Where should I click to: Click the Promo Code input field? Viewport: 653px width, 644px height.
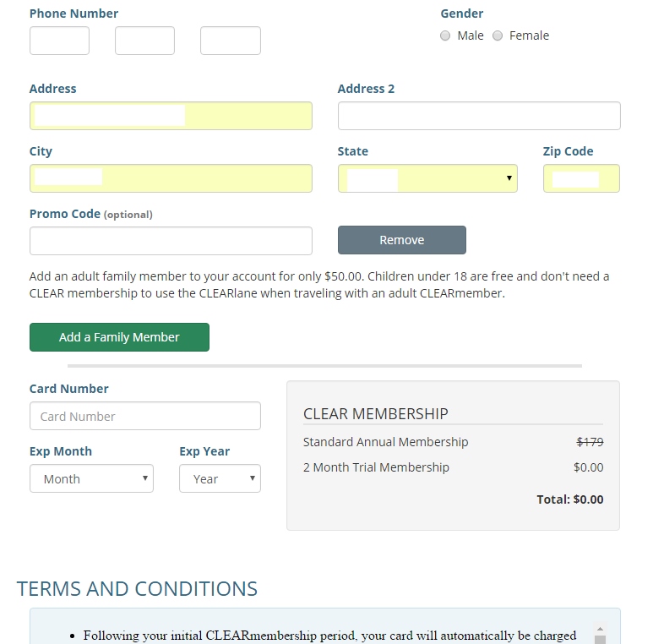(171, 241)
